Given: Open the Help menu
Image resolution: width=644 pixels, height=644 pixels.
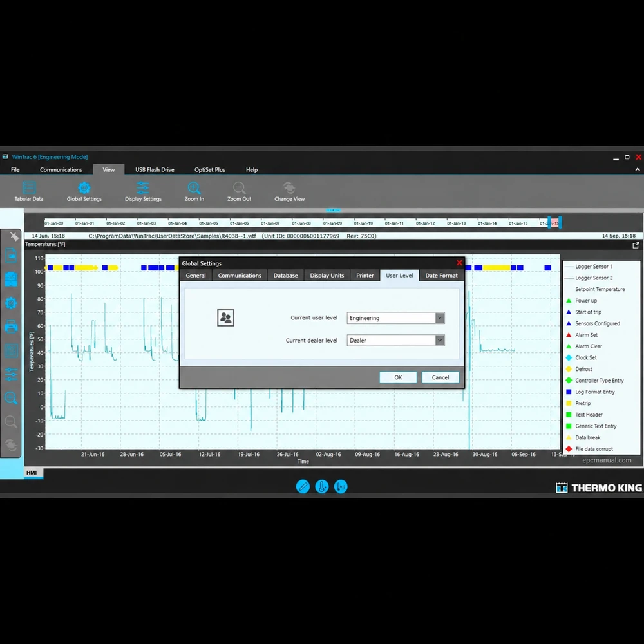Looking at the screenshot, I should click(252, 169).
